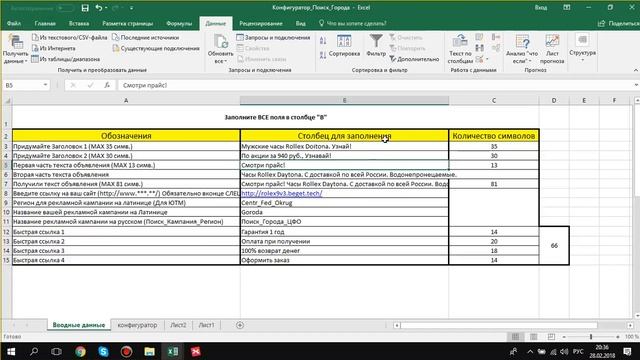
Task: Click the Undo arrow icon
Action: 98,8
